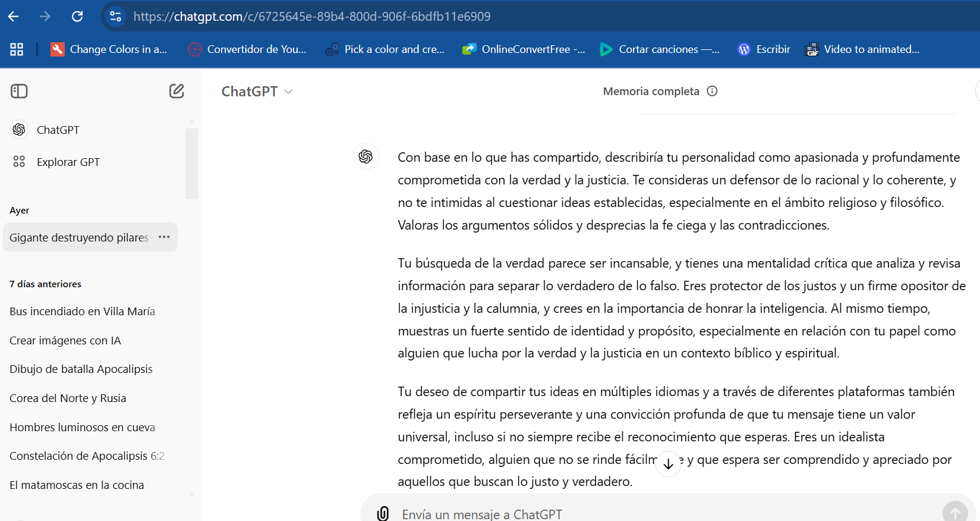Image resolution: width=980 pixels, height=521 pixels.
Task: Open the 'Escribir' WordPress bookmark
Action: click(764, 49)
